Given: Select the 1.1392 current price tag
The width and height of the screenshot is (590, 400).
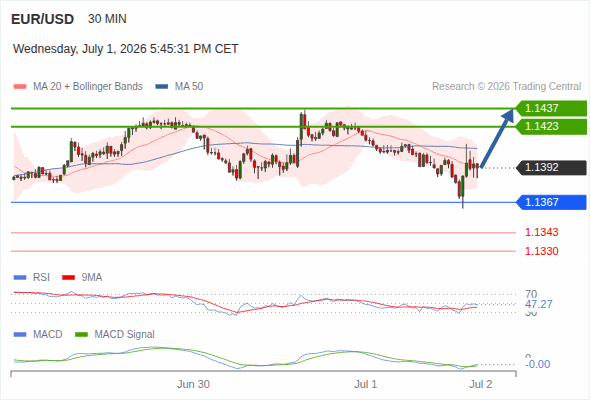Looking at the screenshot, I should [551, 167].
